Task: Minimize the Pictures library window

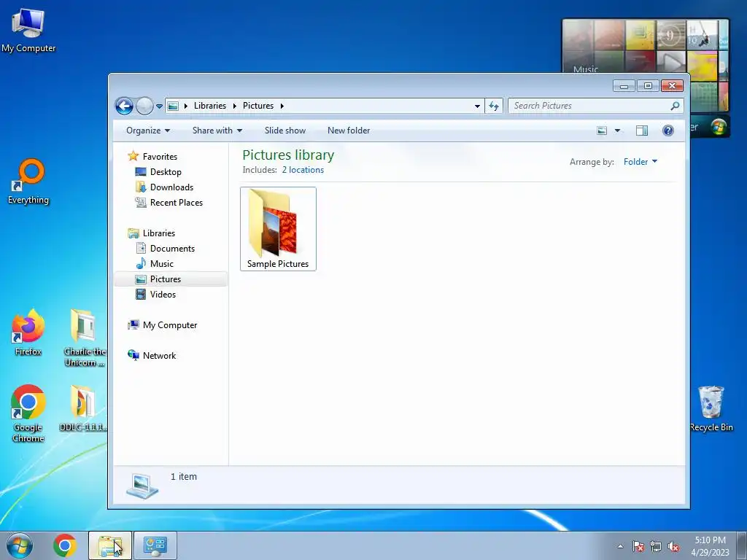Action: tap(624, 86)
